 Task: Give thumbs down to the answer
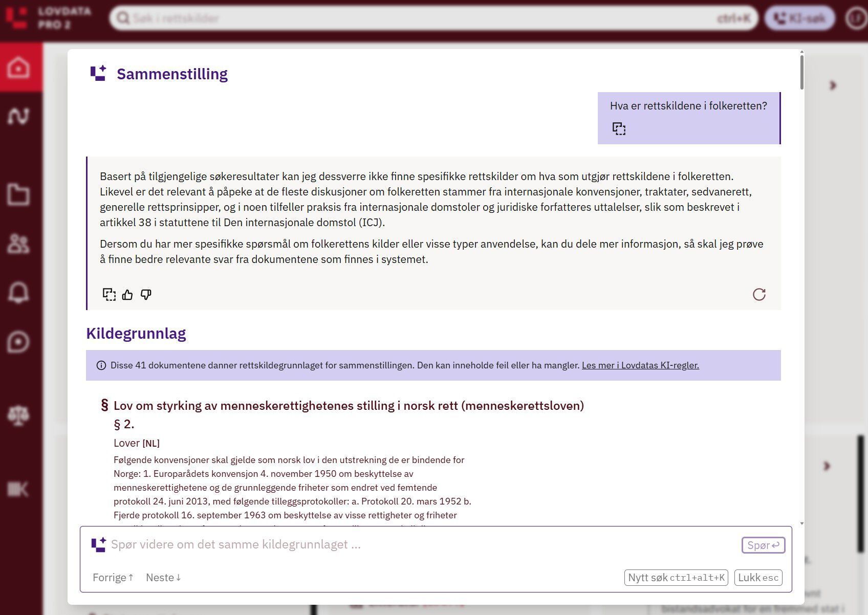pyautogui.click(x=146, y=294)
